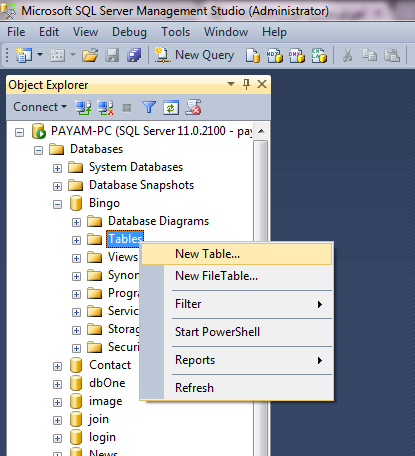Click the Delete script icon in Object Explorer
Viewport: 415px width, 456px height.
tap(193, 107)
